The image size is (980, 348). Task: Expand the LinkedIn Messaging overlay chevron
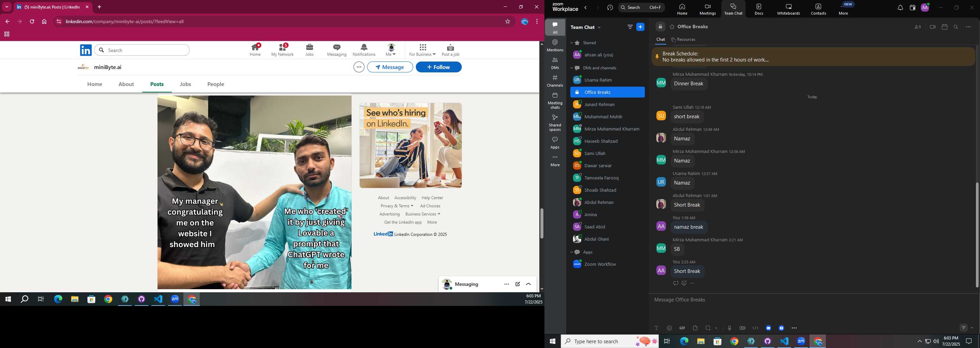pyautogui.click(x=528, y=284)
